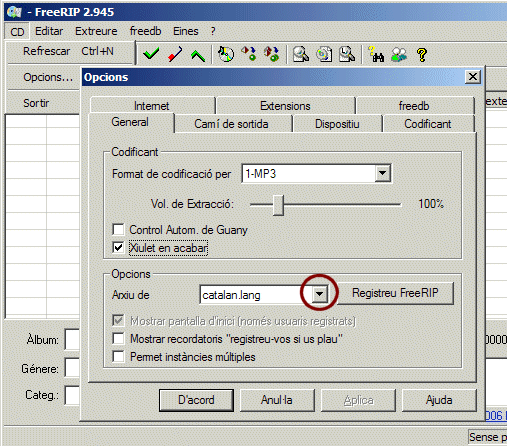Open the Extreure menu
Screen dimensions: 507x446
pos(96,31)
